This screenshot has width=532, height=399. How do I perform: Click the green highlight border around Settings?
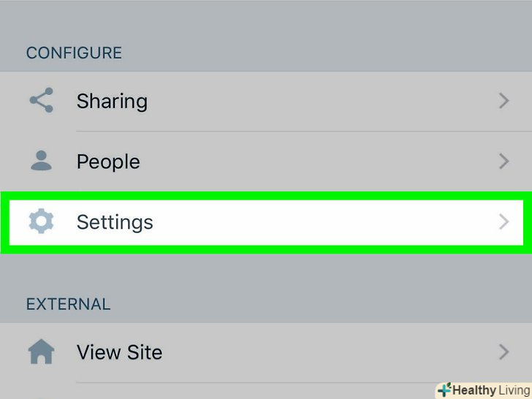(266, 195)
